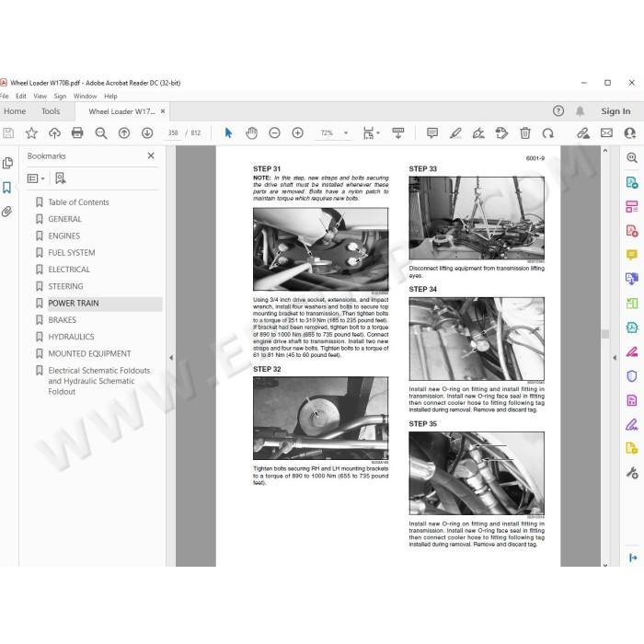This screenshot has height=644, width=644.
Task: Click the page number field
Action: [173, 133]
